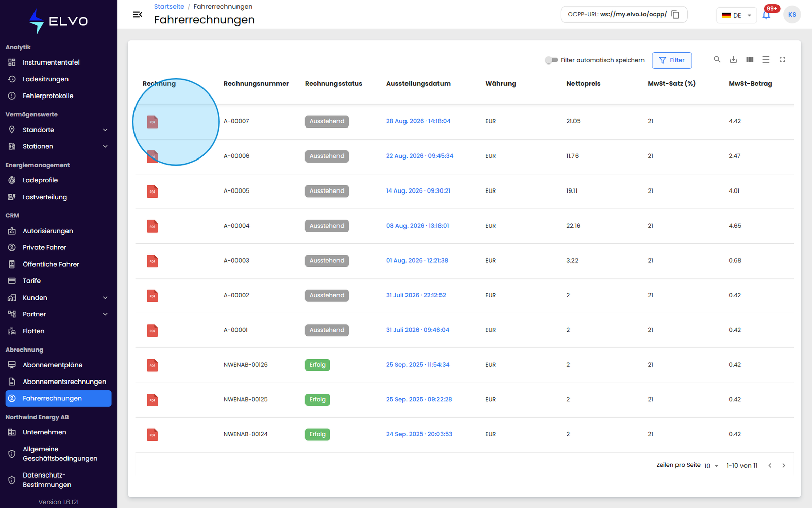Open PDF icon for invoice NWENAB-00124
This screenshot has height=508, width=812.
(x=152, y=435)
